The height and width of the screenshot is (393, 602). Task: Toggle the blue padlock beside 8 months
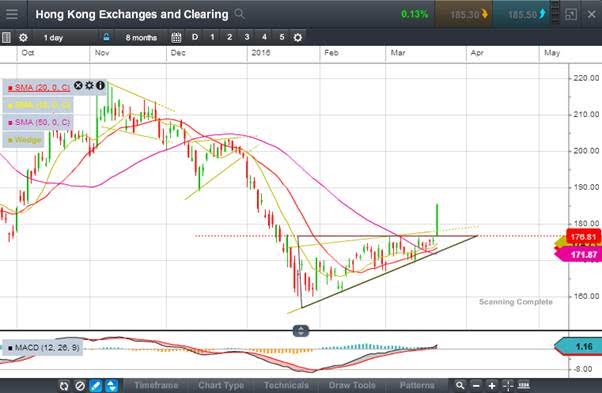point(106,37)
